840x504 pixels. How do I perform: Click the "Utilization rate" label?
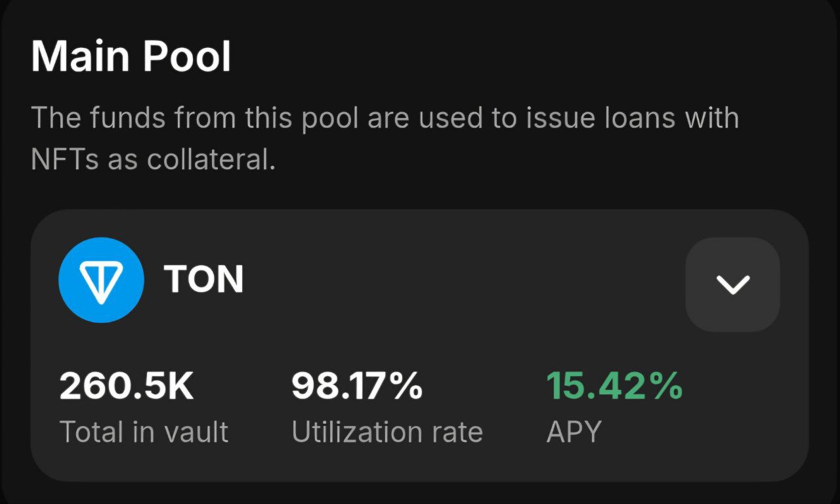[x=387, y=432]
